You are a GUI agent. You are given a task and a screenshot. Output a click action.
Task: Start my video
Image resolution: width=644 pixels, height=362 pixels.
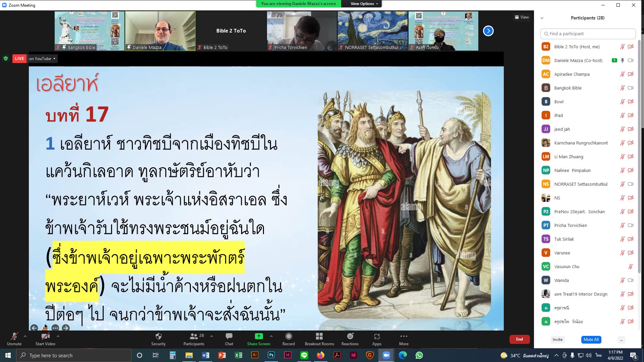(x=45, y=339)
